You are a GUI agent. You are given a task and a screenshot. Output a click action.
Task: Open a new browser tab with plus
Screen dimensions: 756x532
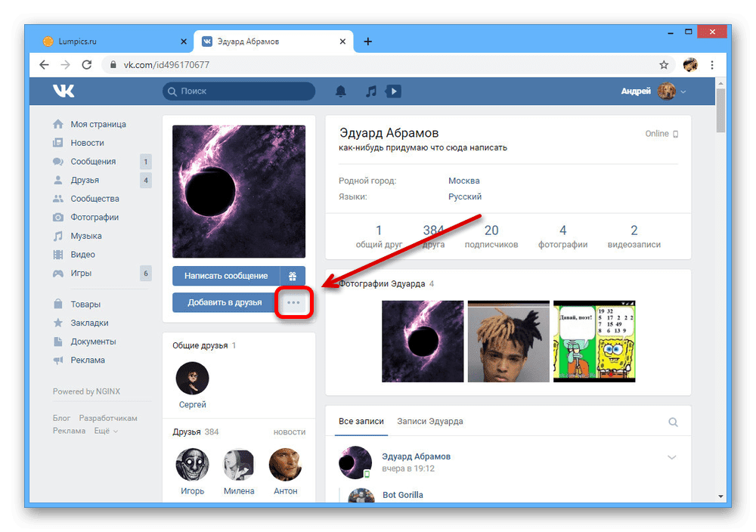point(368,42)
